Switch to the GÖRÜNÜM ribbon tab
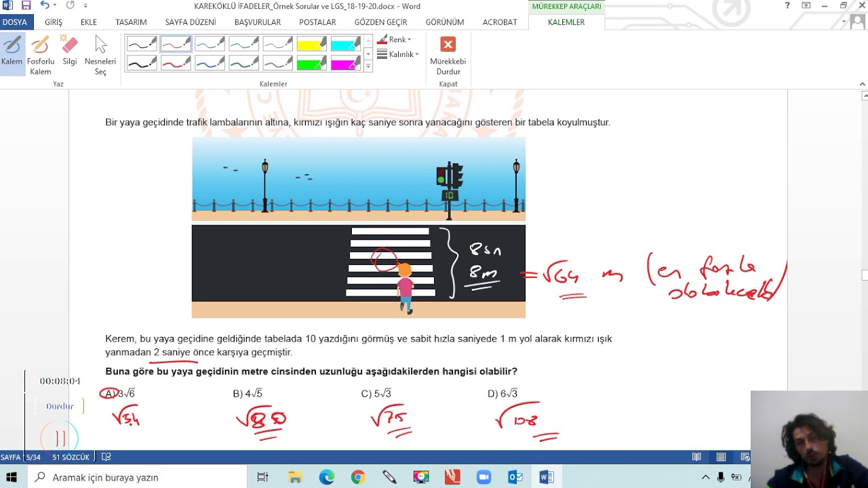 coord(445,22)
